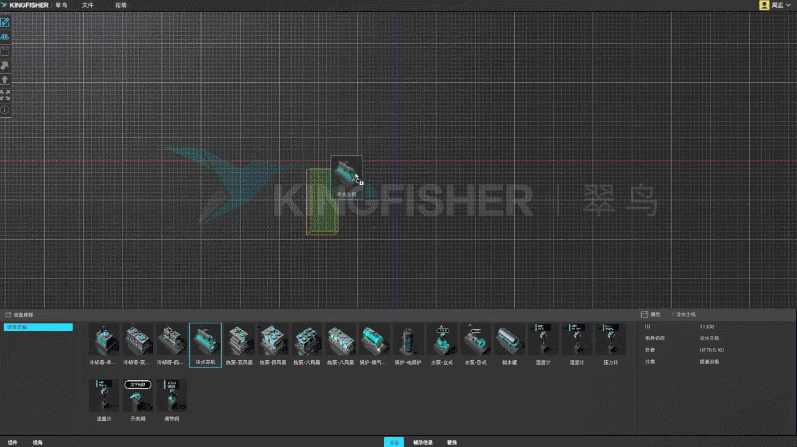Click the folder icon in the left toolbar
The width and height of the screenshot is (797, 447).
pos(5,51)
